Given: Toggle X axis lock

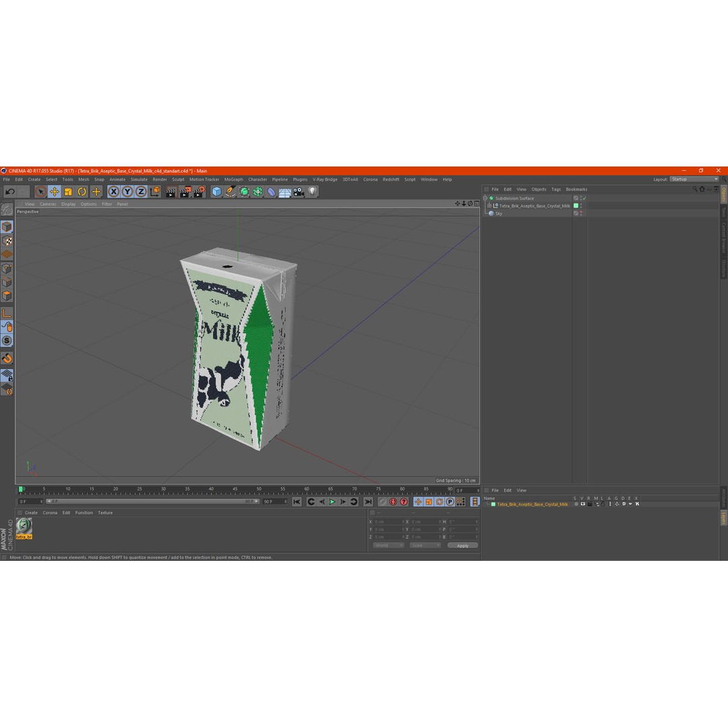Looking at the screenshot, I should [114, 191].
